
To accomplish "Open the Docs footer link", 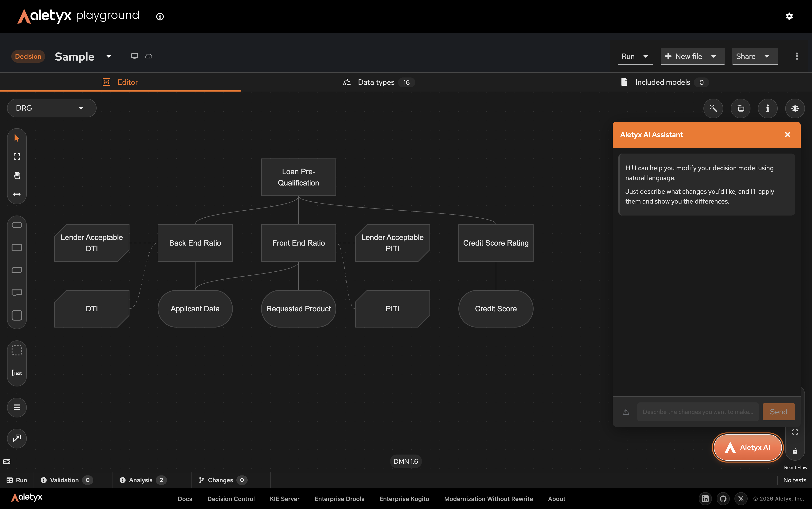I will tap(185, 499).
